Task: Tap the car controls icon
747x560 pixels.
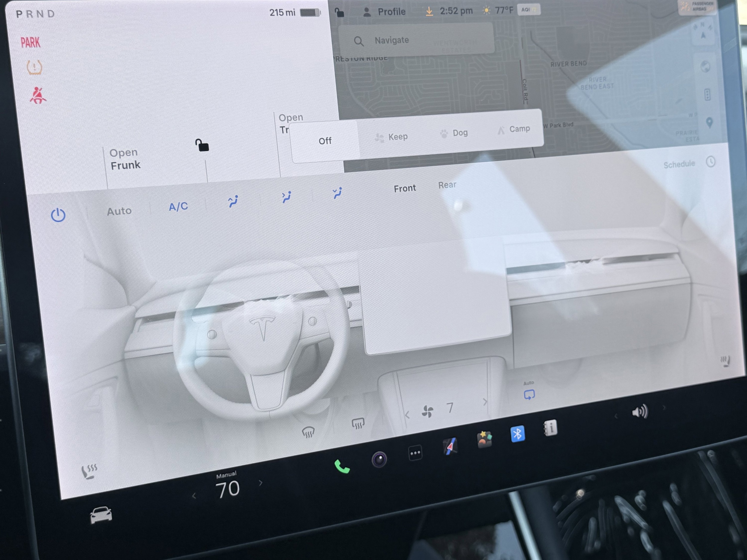Action: pyautogui.click(x=101, y=515)
